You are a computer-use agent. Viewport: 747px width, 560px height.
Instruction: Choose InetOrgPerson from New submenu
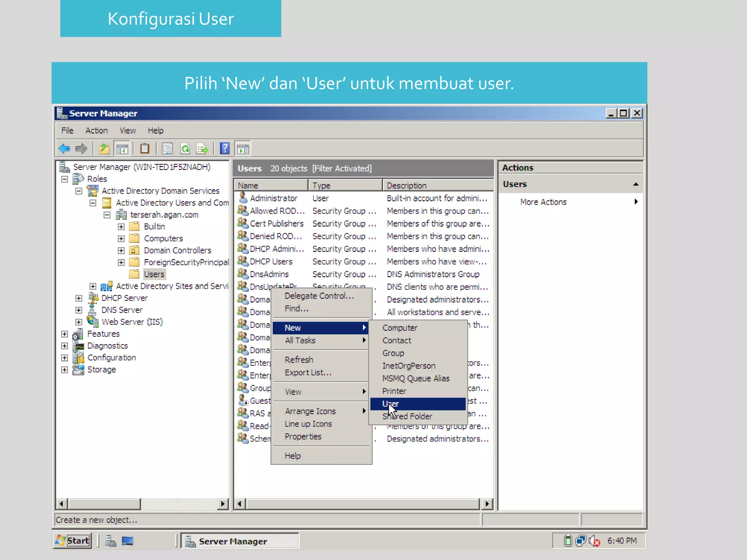[418, 366]
